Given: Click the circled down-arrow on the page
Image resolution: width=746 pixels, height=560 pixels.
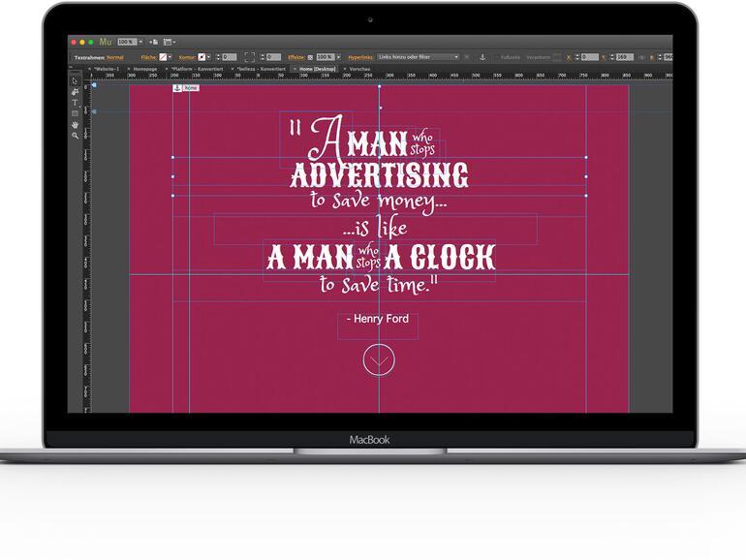Looking at the screenshot, I should coord(379,359).
